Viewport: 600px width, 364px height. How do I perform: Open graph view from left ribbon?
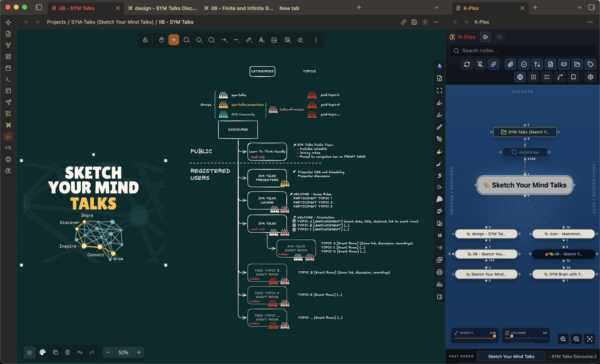(x=8, y=45)
